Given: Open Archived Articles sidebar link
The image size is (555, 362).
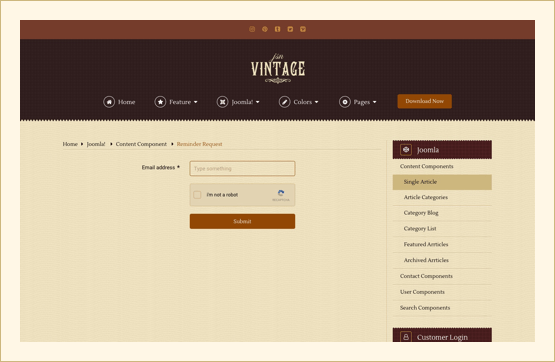Looking at the screenshot, I should coord(426,260).
